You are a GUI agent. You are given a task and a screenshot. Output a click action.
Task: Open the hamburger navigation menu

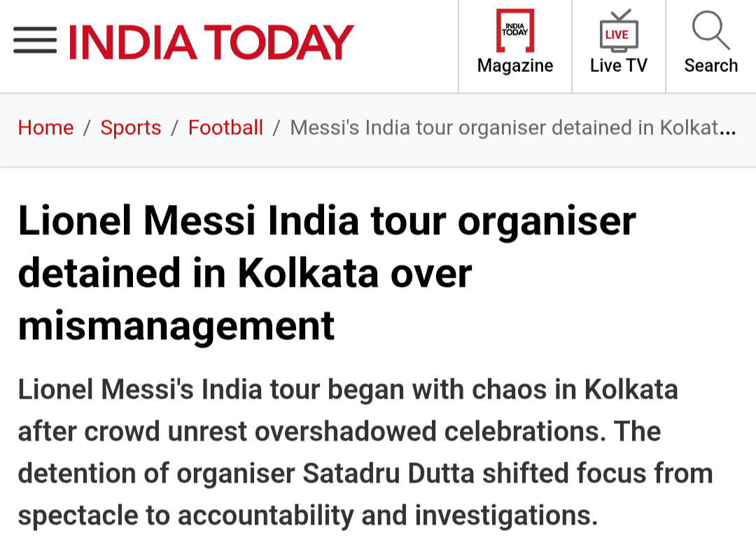click(x=35, y=41)
